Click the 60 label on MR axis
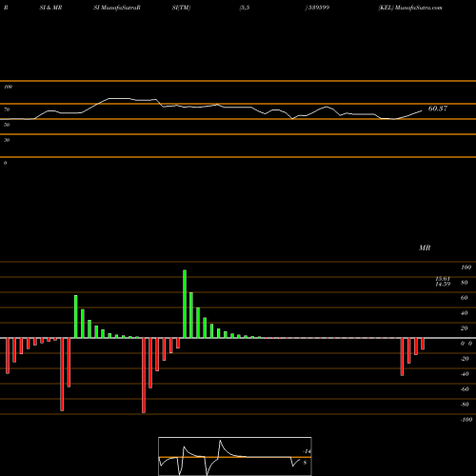 (465, 298)
